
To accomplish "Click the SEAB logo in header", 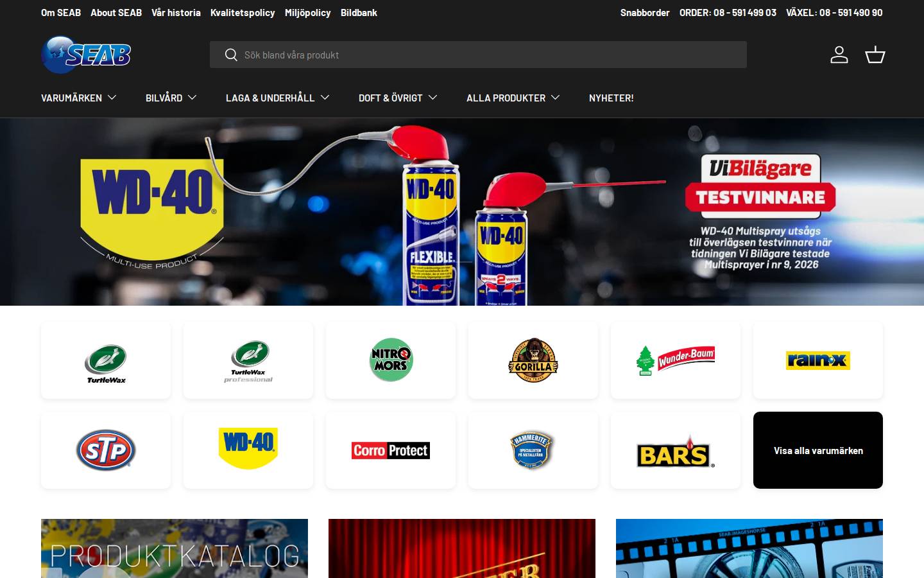I will (86, 55).
